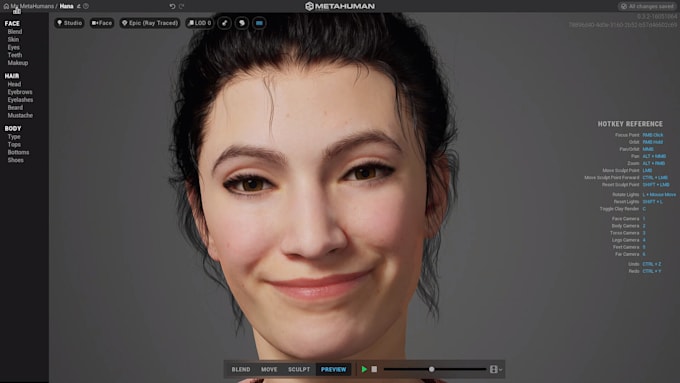Click the Reset Lights hotkey entry
This screenshot has width=680, height=383.
(638, 202)
